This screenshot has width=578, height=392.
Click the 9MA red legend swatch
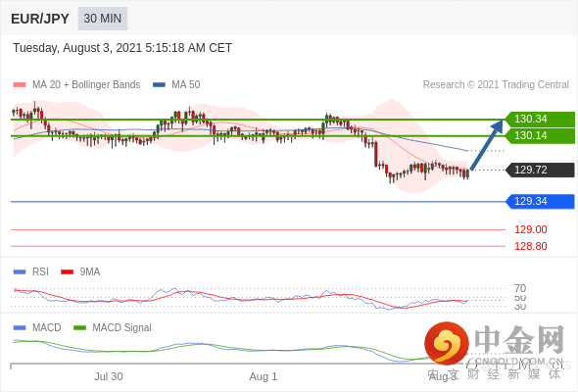pyautogui.click(x=67, y=272)
